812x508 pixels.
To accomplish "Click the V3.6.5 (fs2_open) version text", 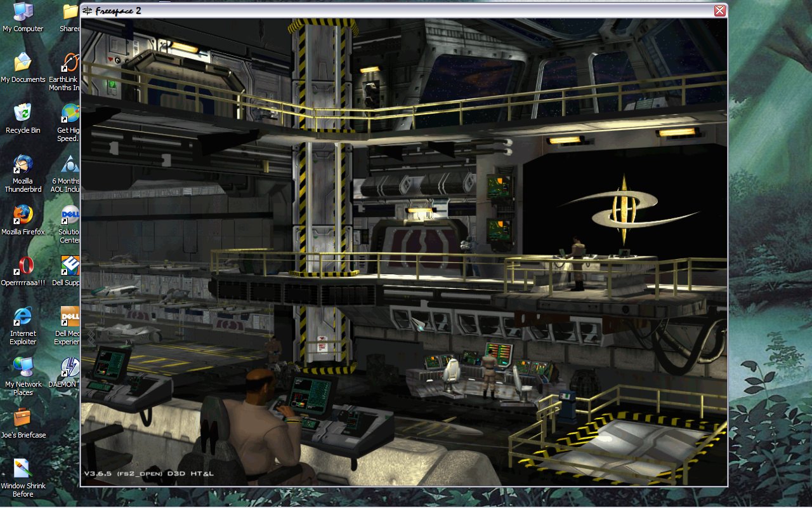I will pos(149,474).
